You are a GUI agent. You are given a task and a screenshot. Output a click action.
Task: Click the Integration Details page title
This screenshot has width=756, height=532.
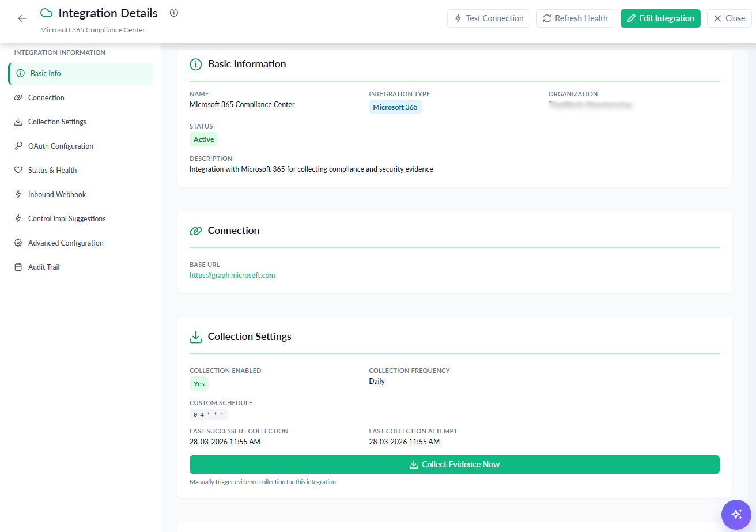108,13
